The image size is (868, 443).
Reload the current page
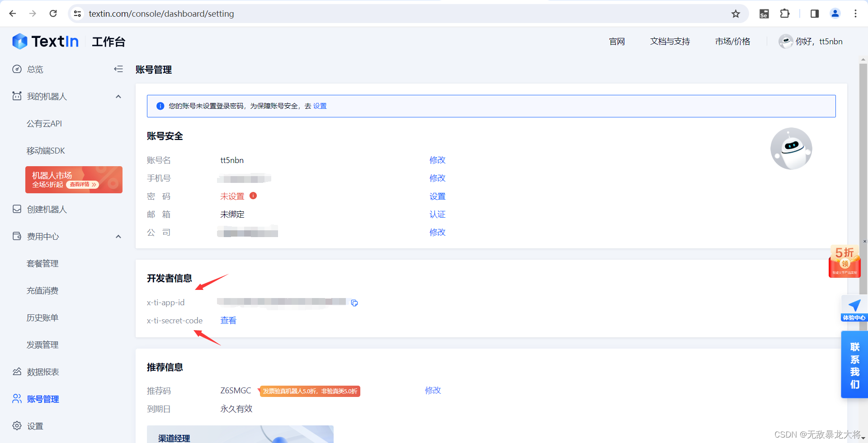53,14
